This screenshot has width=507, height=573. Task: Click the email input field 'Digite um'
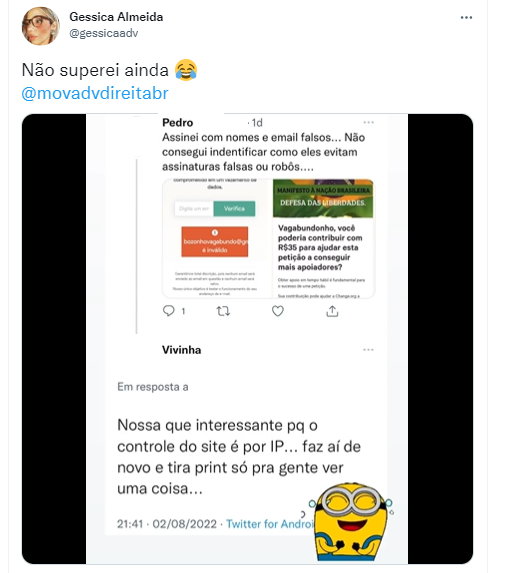click(x=194, y=209)
